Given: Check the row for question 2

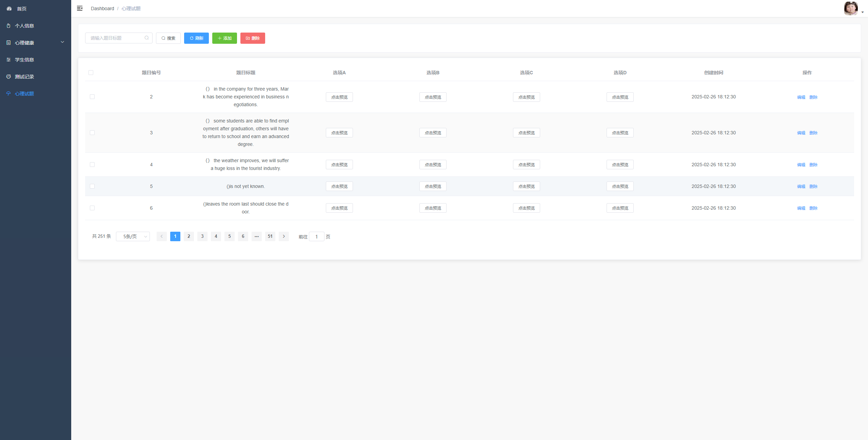Looking at the screenshot, I should tap(92, 97).
